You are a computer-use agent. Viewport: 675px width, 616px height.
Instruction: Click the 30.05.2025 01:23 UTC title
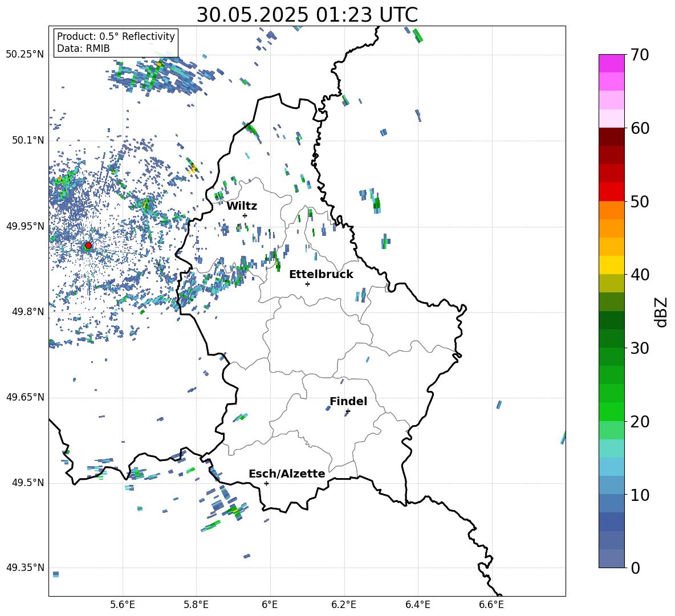coord(307,15)
